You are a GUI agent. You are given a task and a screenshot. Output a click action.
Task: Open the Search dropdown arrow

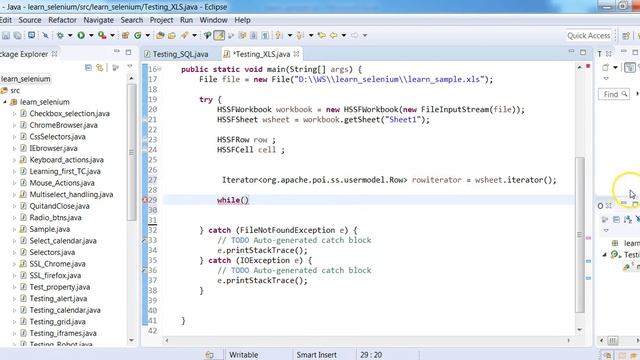[194, 36]
